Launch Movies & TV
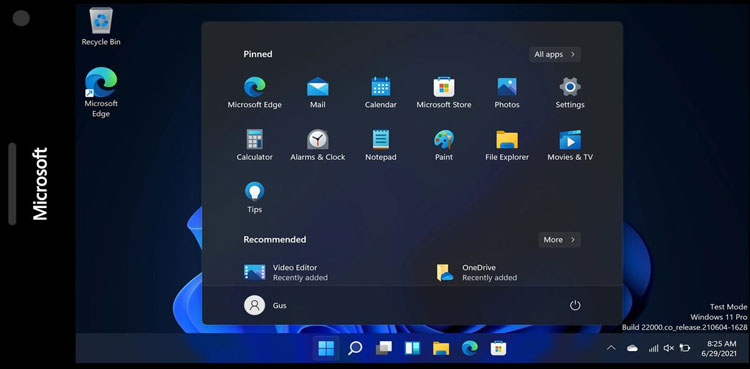This screenshot has height=369, width=750. click(570, 145)
